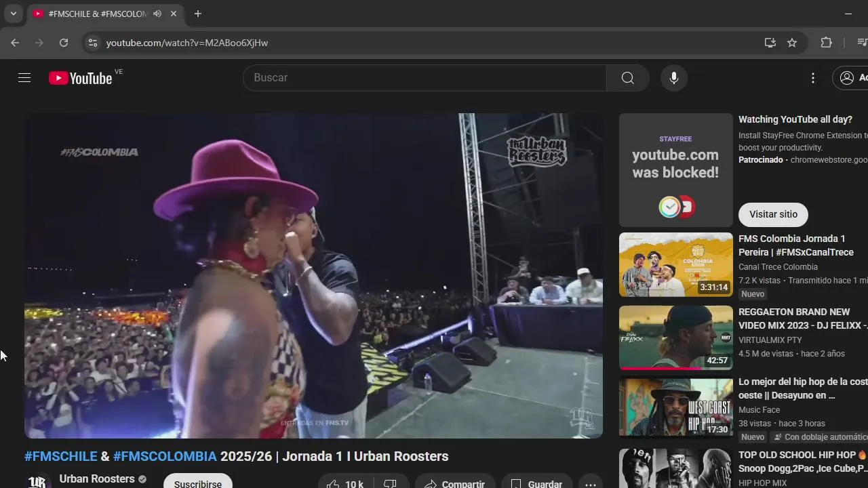Click the StayFree ad thumbnail
This screenshot has height=488, width=868.
[676, 170]
